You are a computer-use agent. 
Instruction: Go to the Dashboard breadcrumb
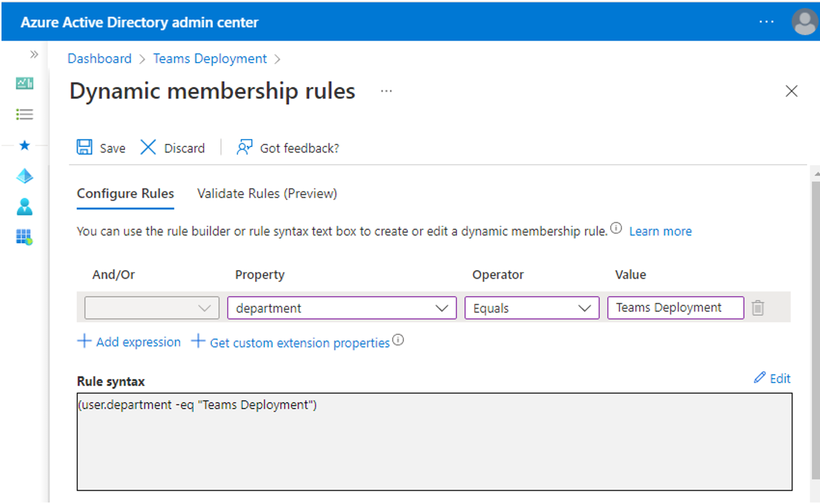pos(99,58)
